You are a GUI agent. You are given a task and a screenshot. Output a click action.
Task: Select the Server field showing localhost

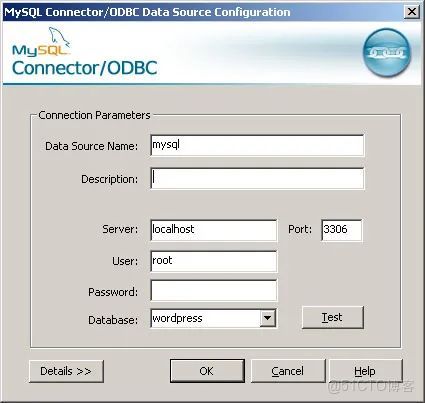pos(213,230)
